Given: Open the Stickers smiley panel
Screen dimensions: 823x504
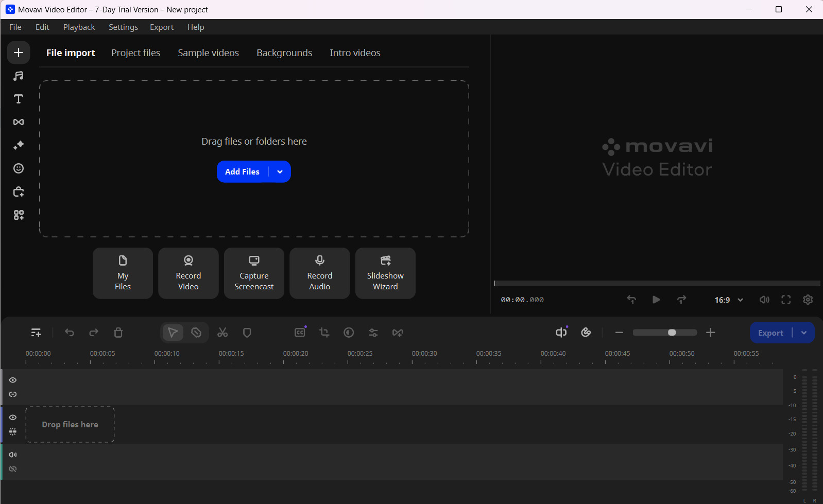Looking at the screenshot, I should tap(19, 168).
